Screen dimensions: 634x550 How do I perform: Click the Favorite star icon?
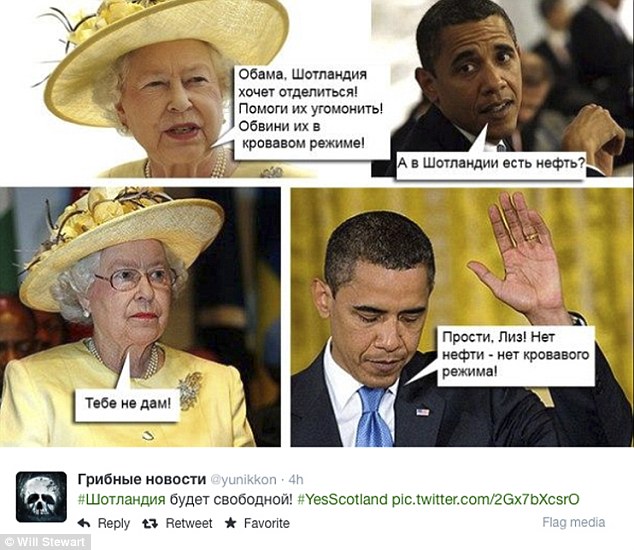point(230,523)
